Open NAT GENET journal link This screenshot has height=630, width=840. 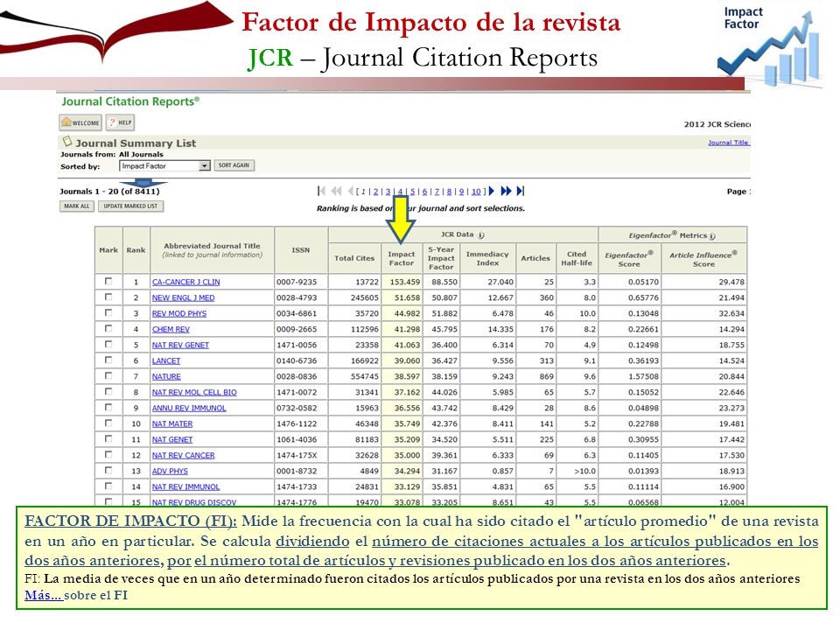pyautogui.click(x=172, y=440)
